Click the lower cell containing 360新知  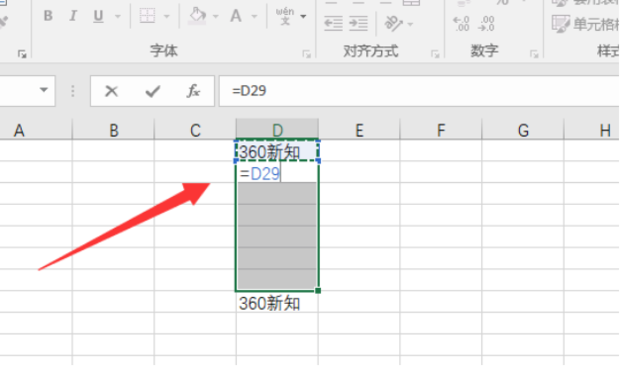pyautogui.click(x=277, y=303)
